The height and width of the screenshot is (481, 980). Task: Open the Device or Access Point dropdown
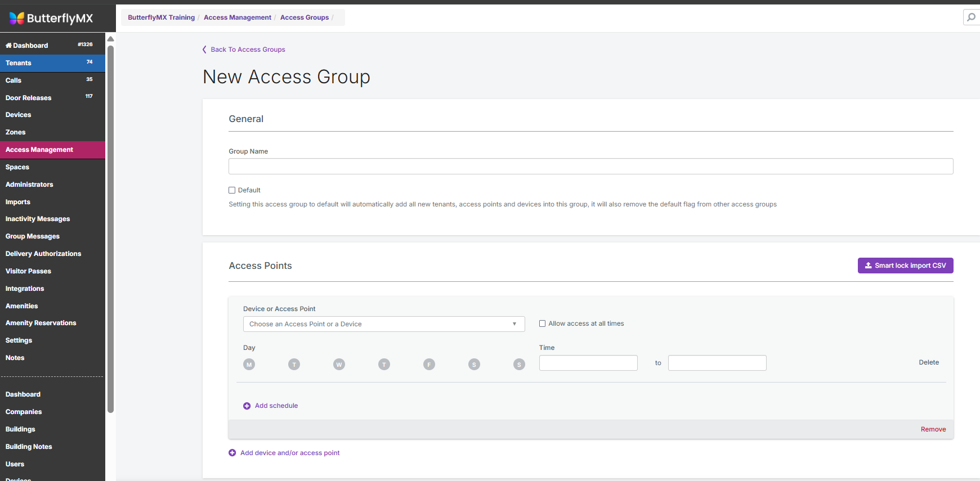click(x=383, y=324)
